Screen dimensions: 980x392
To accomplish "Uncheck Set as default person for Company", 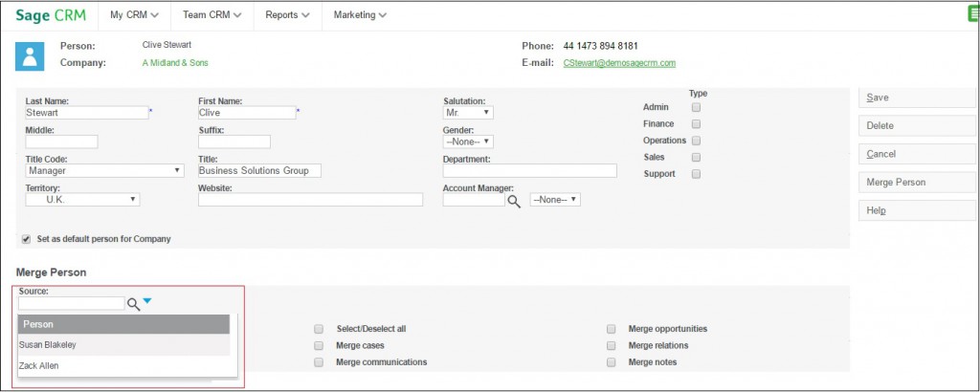I will pos(26,239).
